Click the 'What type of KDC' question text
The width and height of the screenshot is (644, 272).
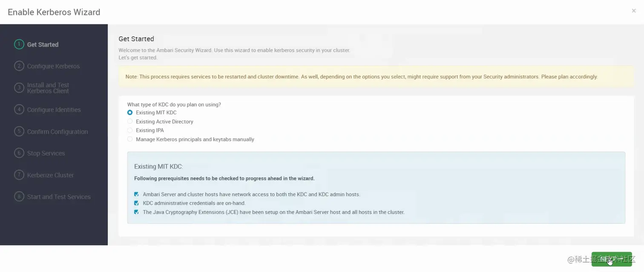[174, 104]
